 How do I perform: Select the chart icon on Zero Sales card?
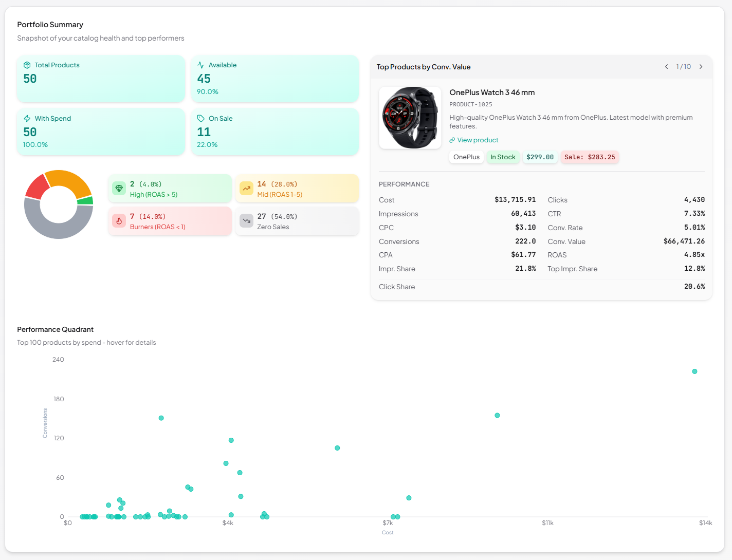(246, 220)
